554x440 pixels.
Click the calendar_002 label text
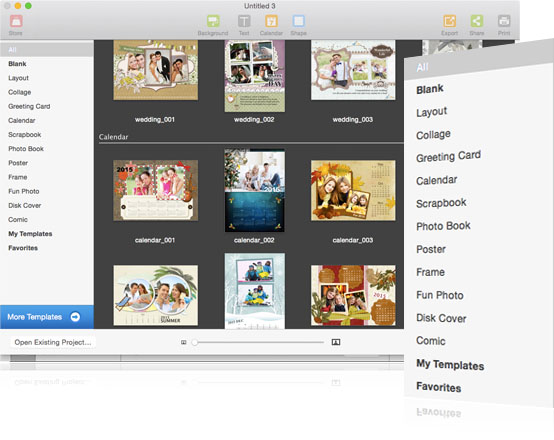tap(254, 240)
